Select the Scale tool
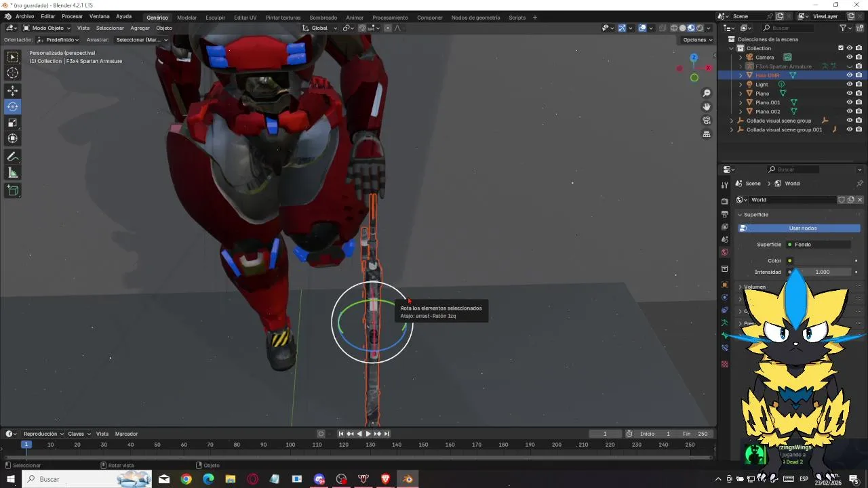The image size is (868, 488). [13, 123]
